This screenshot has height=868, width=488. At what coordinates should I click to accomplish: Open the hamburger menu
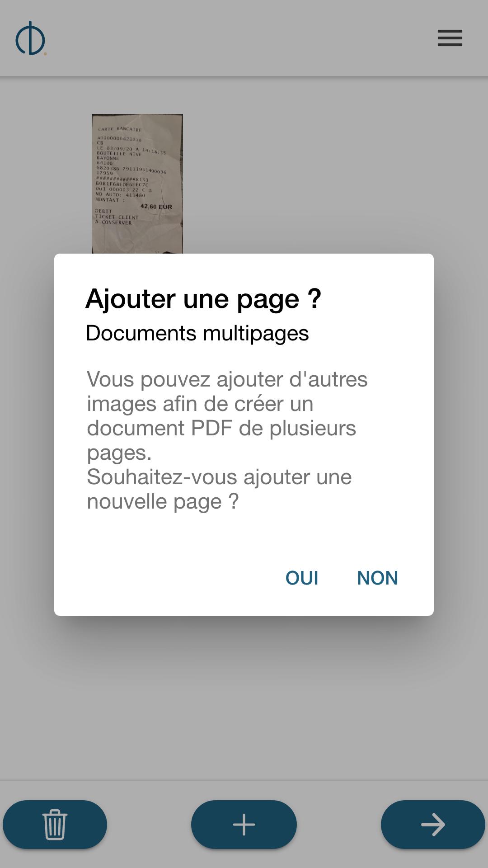coord(450,38)
